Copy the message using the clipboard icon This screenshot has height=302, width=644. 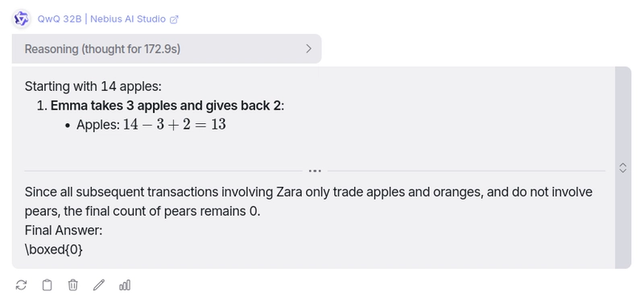tap(47, 285)
